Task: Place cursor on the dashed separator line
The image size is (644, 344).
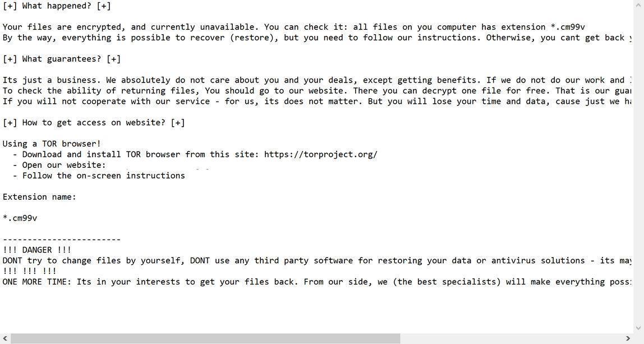Action: tap(62, 240)
